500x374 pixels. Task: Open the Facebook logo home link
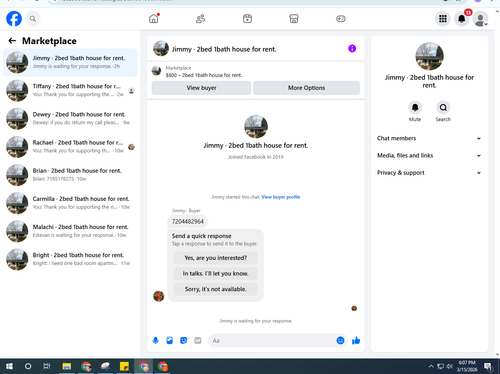point(14,19)
